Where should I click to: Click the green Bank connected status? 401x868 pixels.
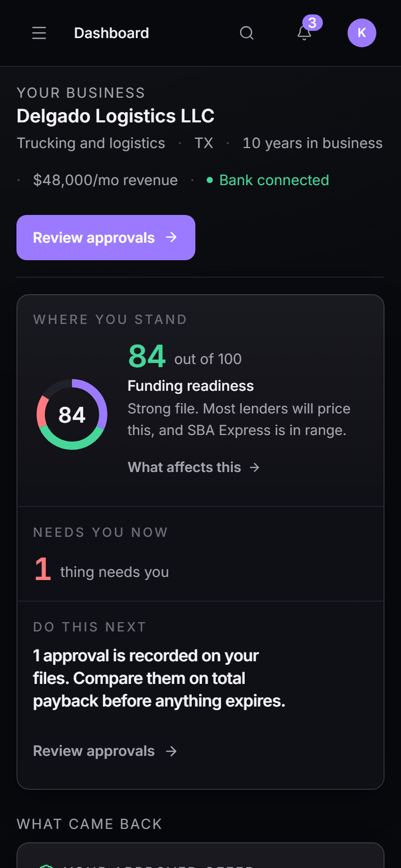click(268, 180)
